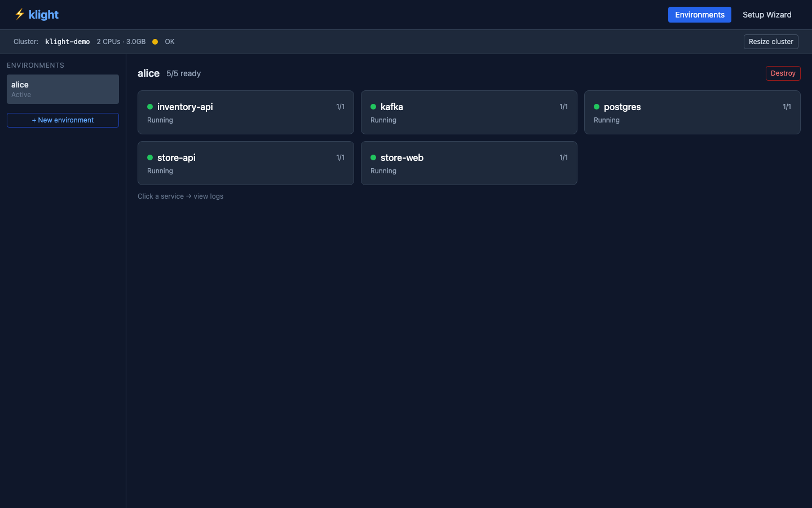This screenshot has height=508, width=812.
Task: Click the 5/5 ready indicator
Action: (x=183, y=73)
